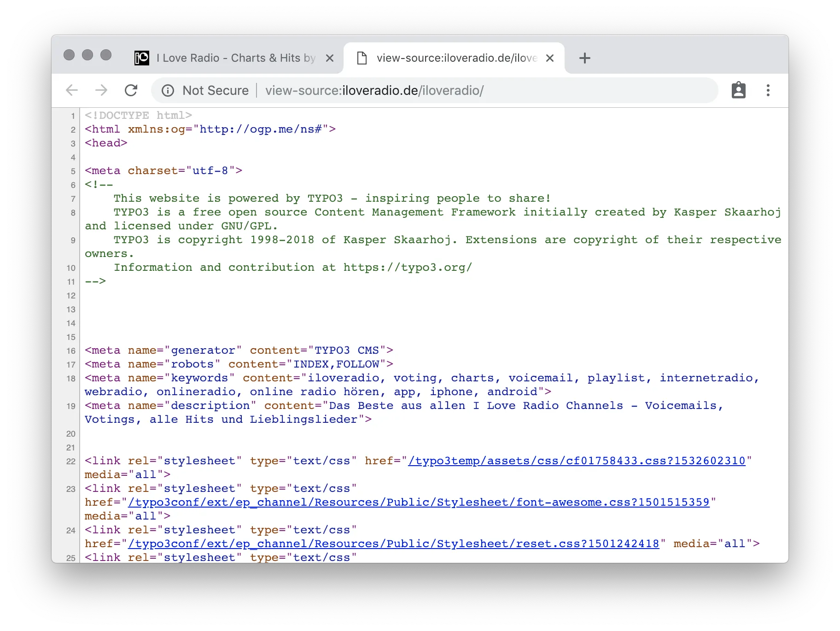Viewport: 840px width, 631px height.
Task: Click line number 24
Action: 70,530
